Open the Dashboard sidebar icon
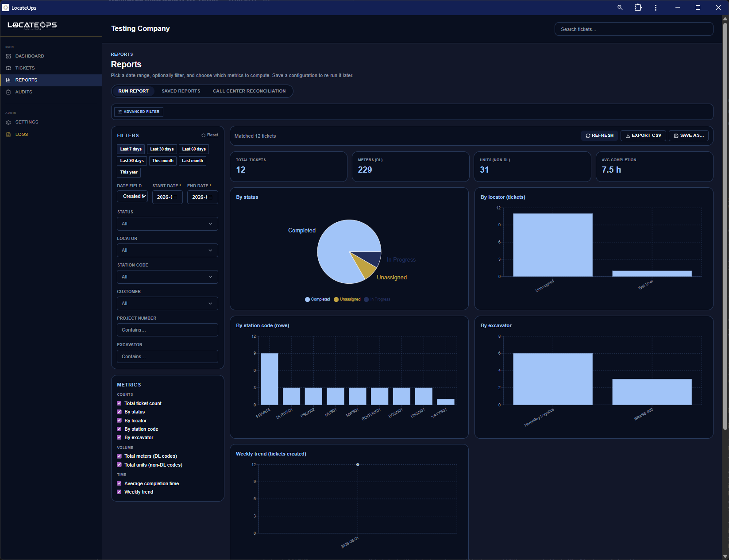Image resolution: width=729 pixels, height=560 pixels. (x=8, y=56)
